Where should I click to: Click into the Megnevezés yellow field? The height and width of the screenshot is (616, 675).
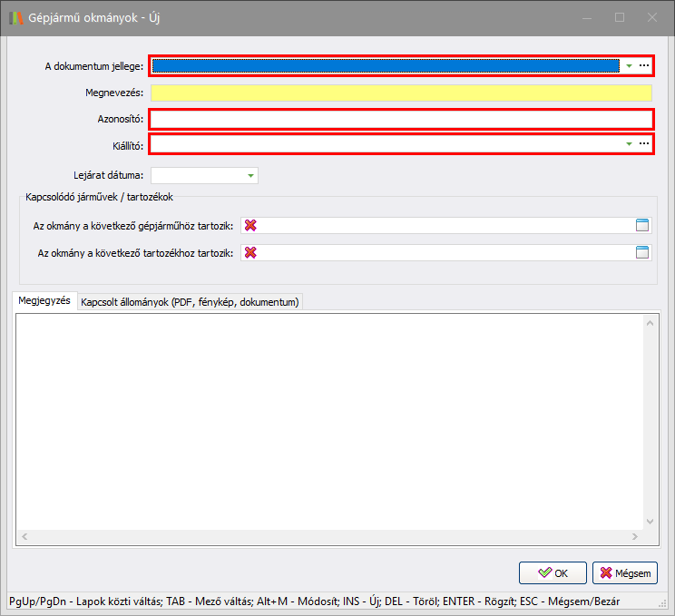coord(401,93)
